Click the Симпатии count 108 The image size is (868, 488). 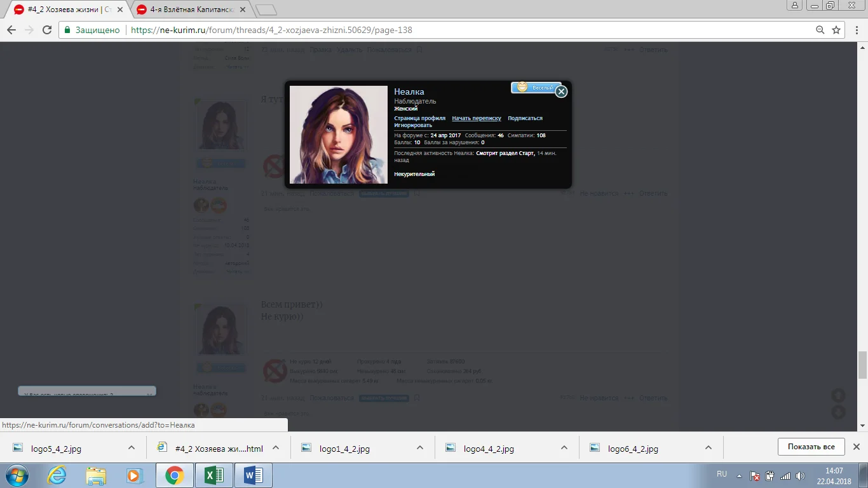(541, 135)
